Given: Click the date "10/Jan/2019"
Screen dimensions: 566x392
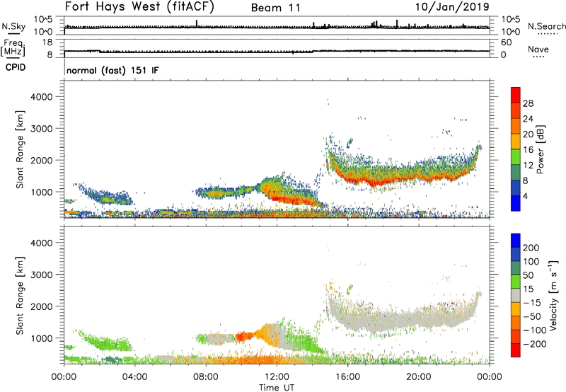Looking at the screenshot, I should click(x=452, y=6).
